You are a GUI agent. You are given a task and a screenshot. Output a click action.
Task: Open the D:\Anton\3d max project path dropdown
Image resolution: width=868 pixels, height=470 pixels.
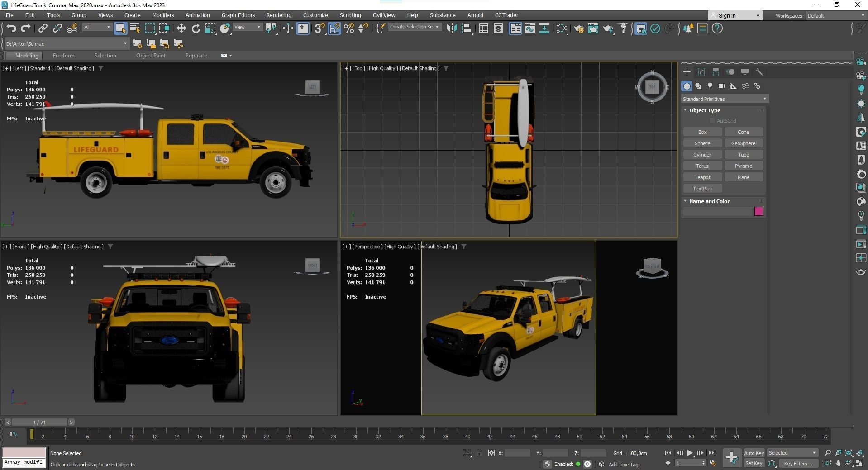(x=67, y=44)
